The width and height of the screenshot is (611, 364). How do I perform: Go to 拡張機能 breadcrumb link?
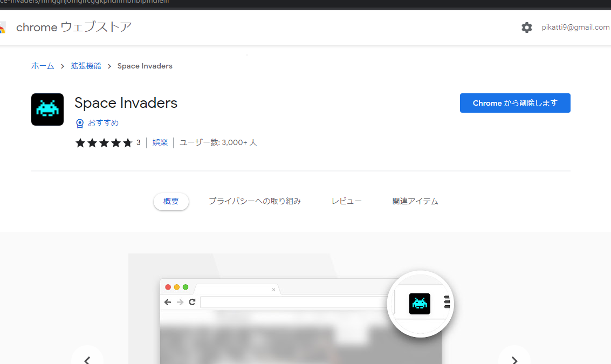click(86, 66)
